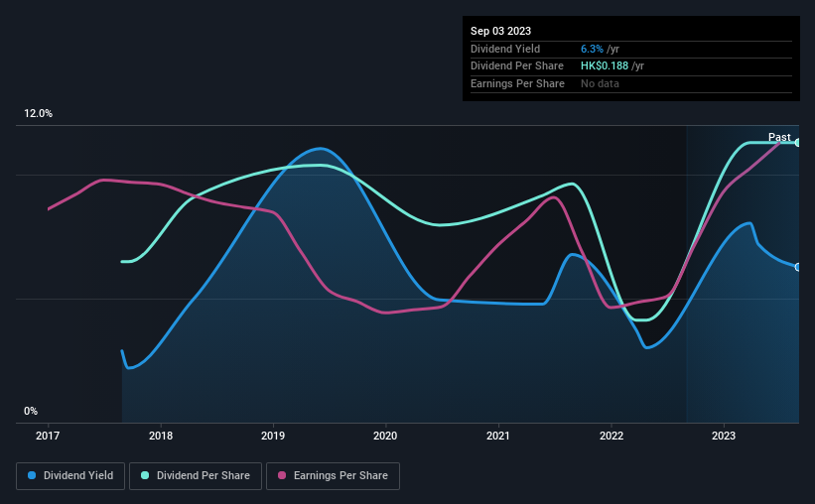Select the 2017 axis label
815x504 pixels.
coord(48,436)
